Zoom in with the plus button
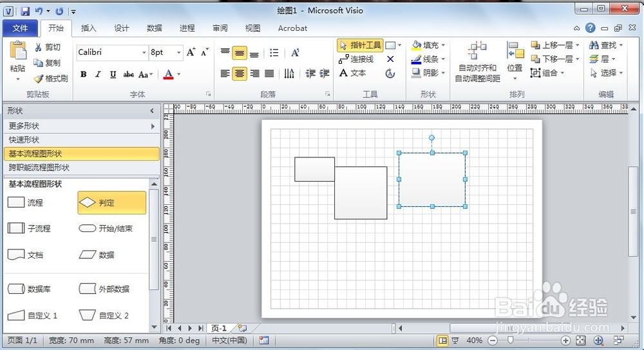Screen dimensions: 644x350 pos(565,340)
